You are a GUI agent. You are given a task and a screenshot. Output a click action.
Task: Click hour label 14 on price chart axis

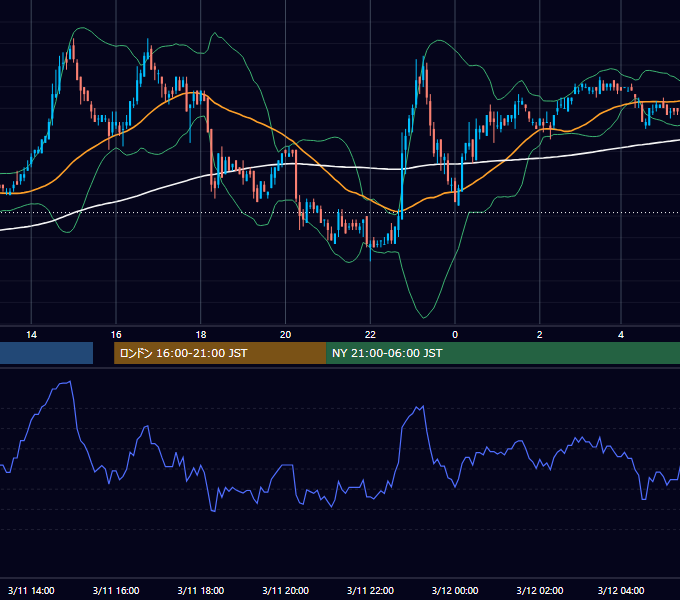(31, 335)
